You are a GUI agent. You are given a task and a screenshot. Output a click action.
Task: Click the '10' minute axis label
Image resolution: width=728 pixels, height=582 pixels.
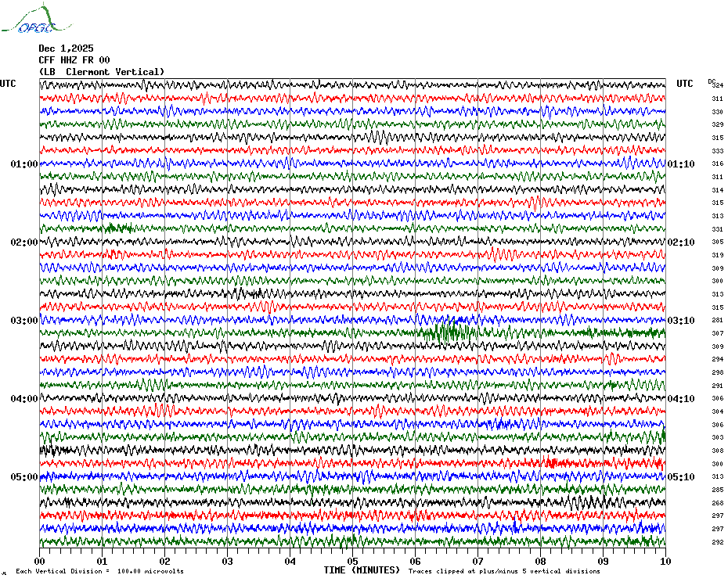(666, 561)
